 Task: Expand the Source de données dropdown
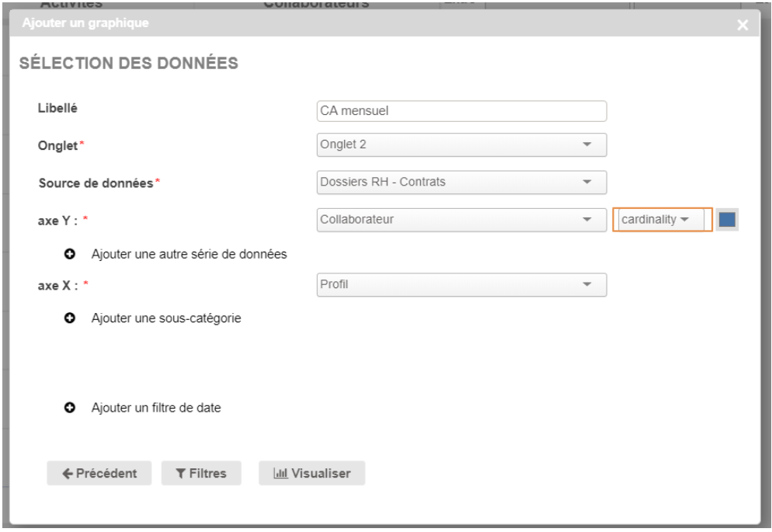[461, 183]
